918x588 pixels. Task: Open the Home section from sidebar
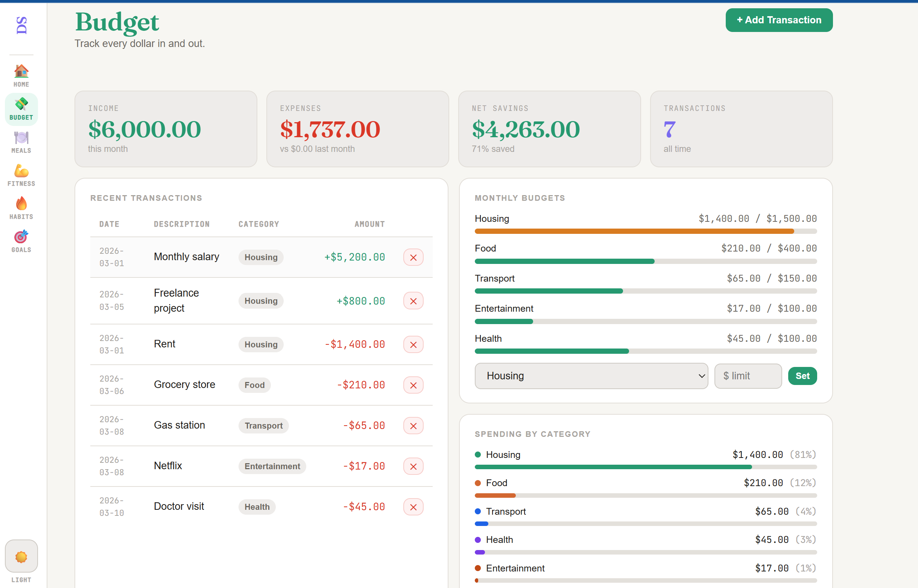pos(21,75)
